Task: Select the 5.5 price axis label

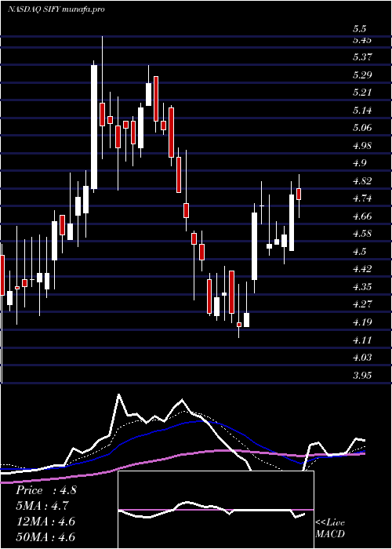Action: click(360, 29)
